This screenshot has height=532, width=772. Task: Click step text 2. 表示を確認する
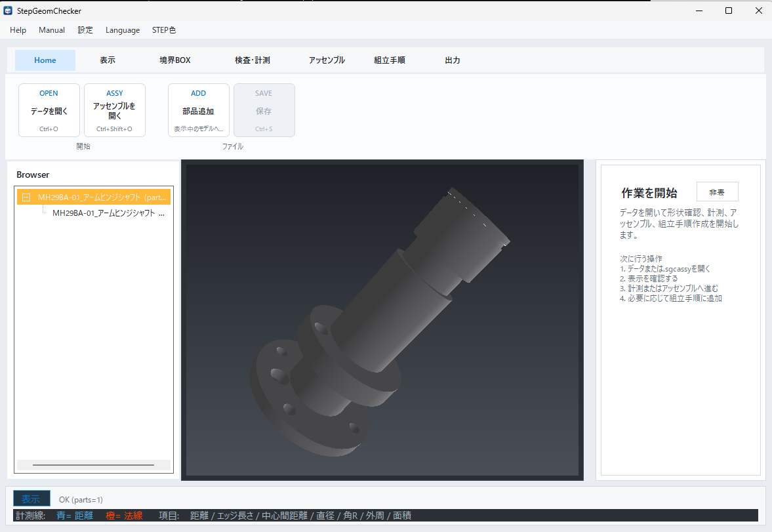tap(649, 279)
